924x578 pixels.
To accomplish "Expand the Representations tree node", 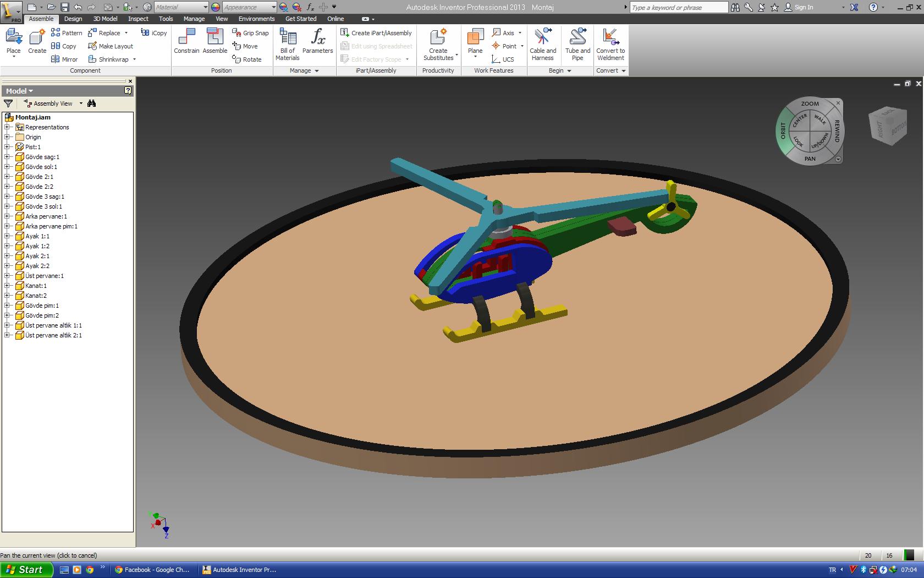I will (8, 127).
